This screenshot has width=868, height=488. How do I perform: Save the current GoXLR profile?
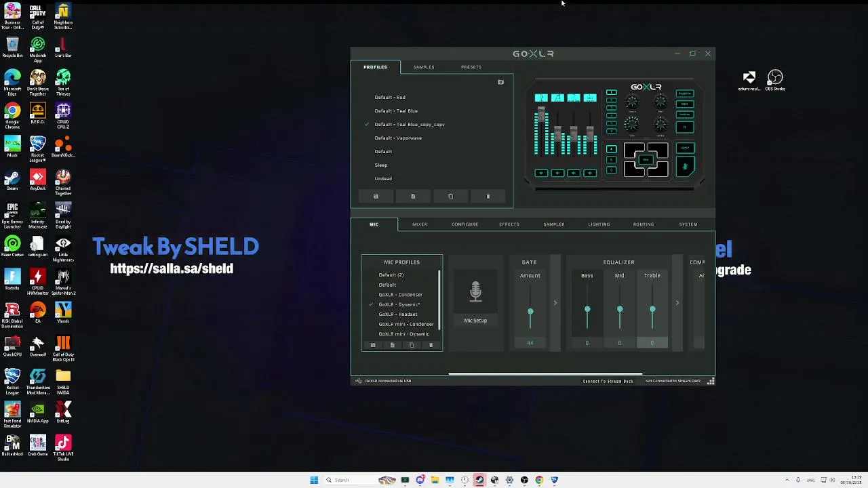[376, 197]
